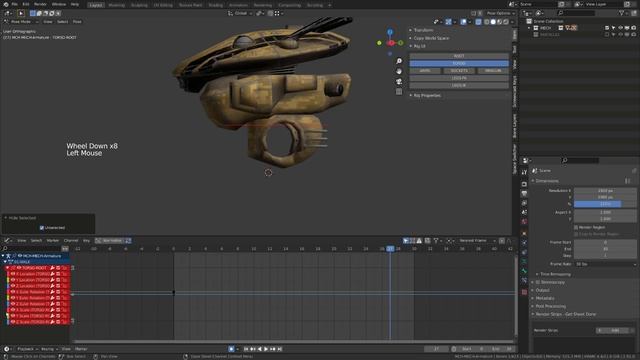This screenshot has height=360, width=640.
Task: Click the ROOT rig layer button
Action: point(459,56)
